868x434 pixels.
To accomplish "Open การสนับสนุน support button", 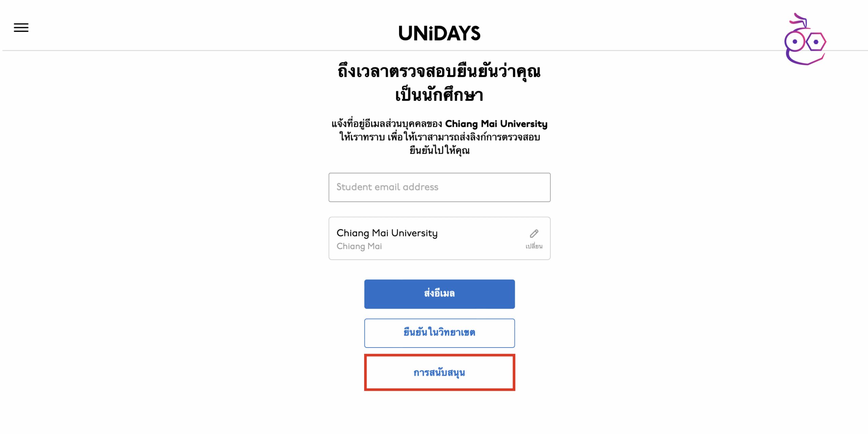I will (439, 372).
